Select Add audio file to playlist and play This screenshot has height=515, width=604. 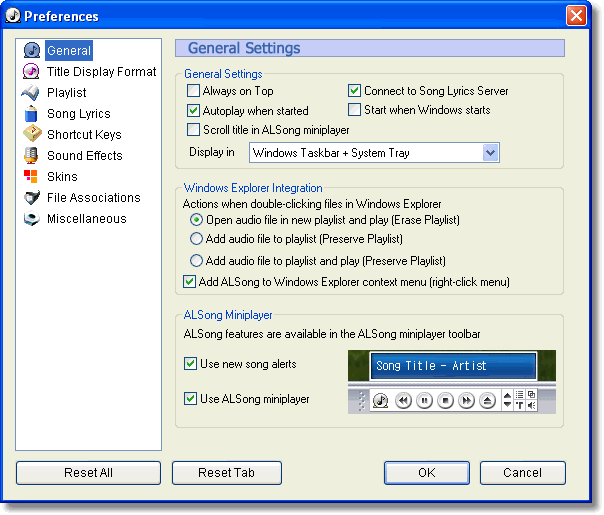tap(196, 261)
